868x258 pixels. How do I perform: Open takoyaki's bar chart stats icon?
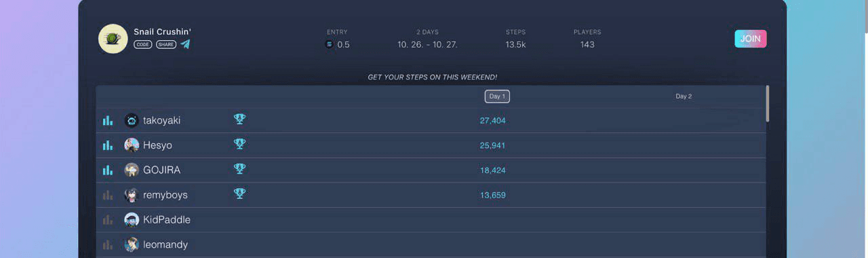(107, 120)
